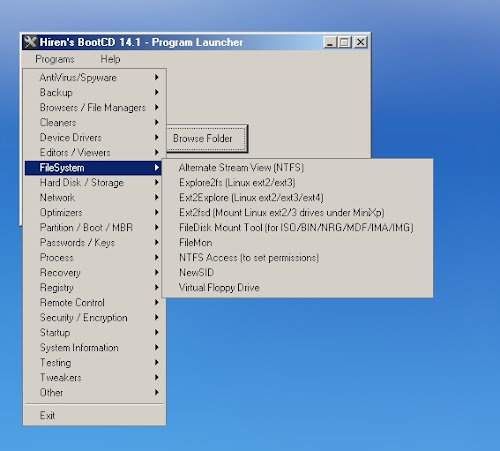The image size is (500, 451).
Task: Expand arrow beside Startup
Action: [x=156, y=332]
